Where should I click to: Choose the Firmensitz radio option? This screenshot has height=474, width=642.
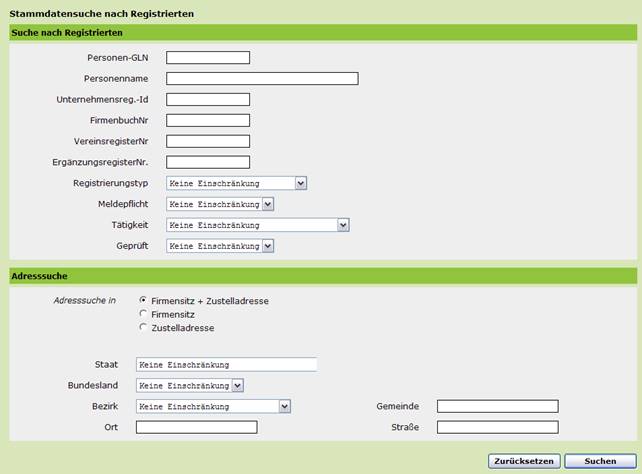(143, 314)
